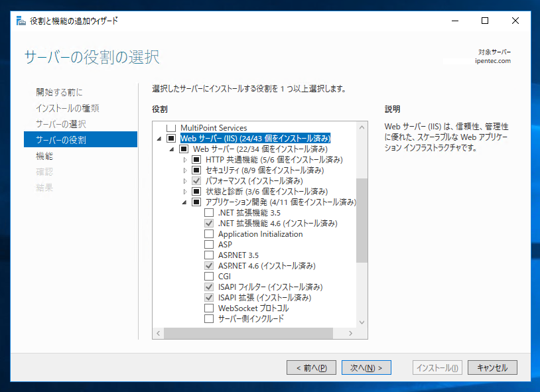Screen dimensions: 540x392
Task: Select the CGI row text
Action: 224,277
